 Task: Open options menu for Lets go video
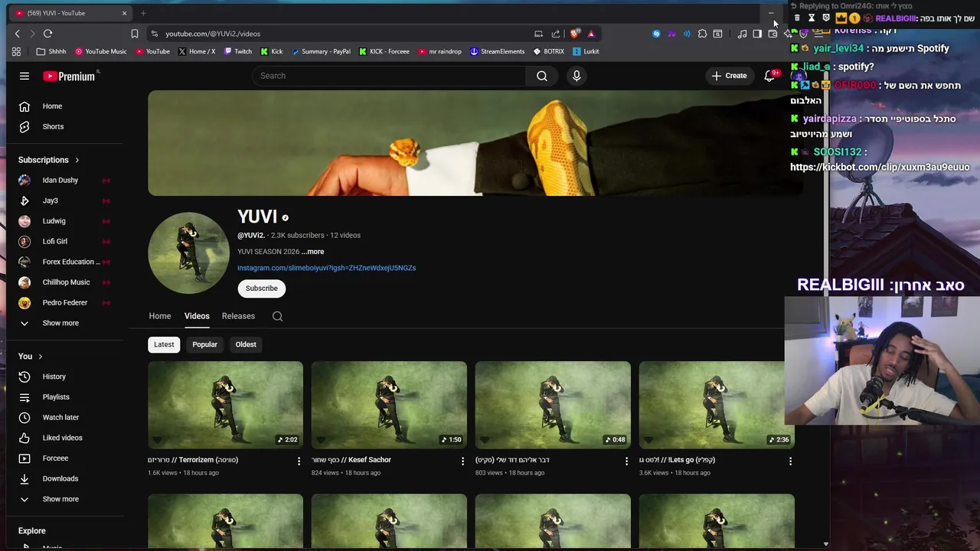pyautogui.click(x=790, y=461)
